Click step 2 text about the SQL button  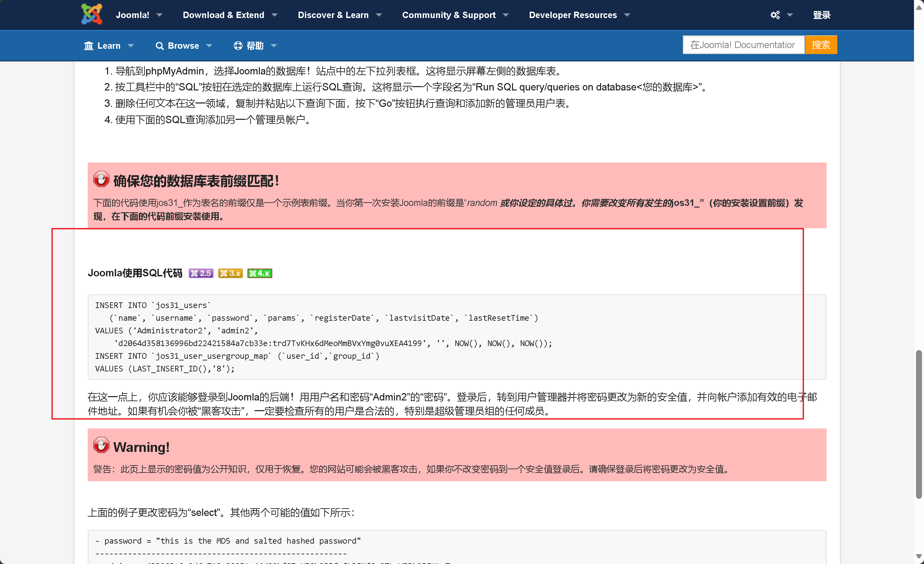[x=412, y=87]
